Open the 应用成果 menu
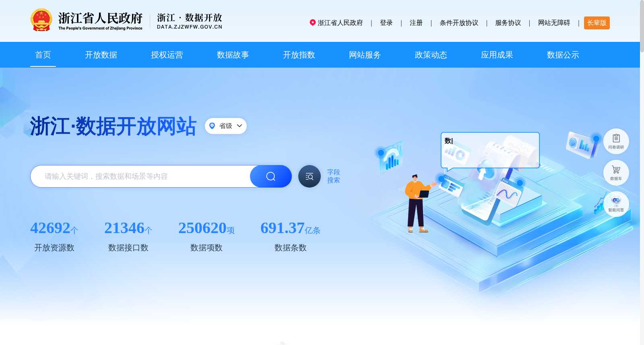This screenshot has height=345, width=644. tap(497, 55)
